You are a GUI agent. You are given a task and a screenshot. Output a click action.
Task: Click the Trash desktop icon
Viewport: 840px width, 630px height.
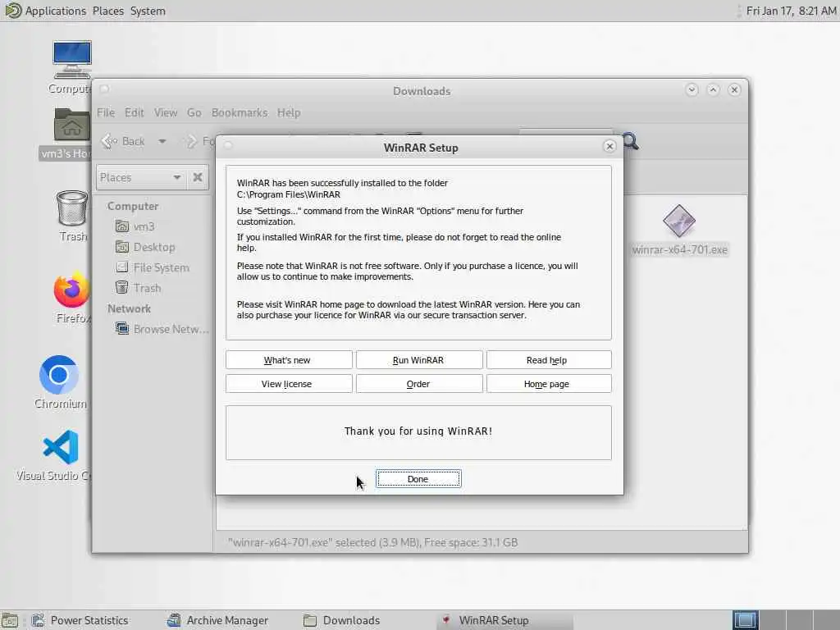(72, 208)
